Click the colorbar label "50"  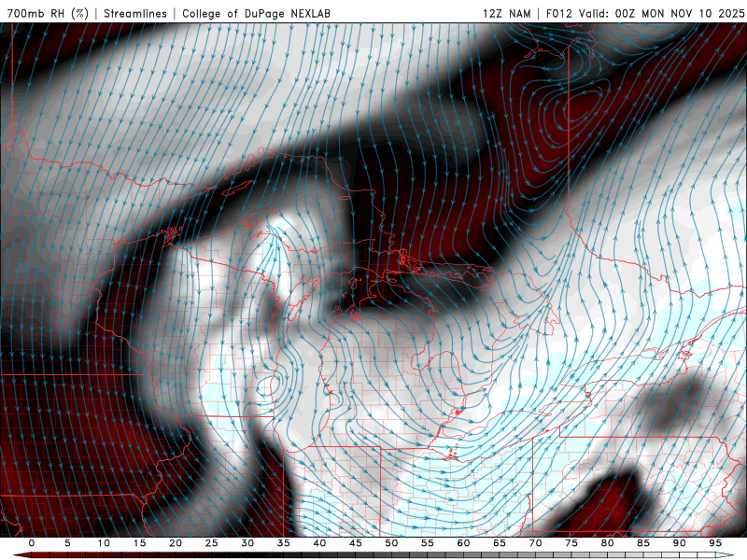pyautogui.click(x=391, y=543)
